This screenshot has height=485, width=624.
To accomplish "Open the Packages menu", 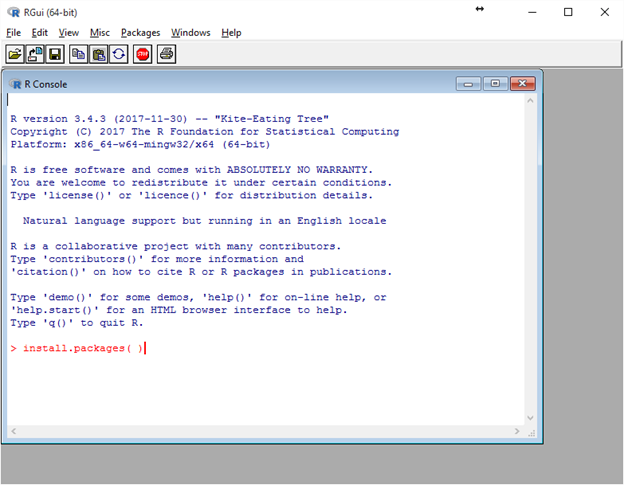I will coord(140,32).
